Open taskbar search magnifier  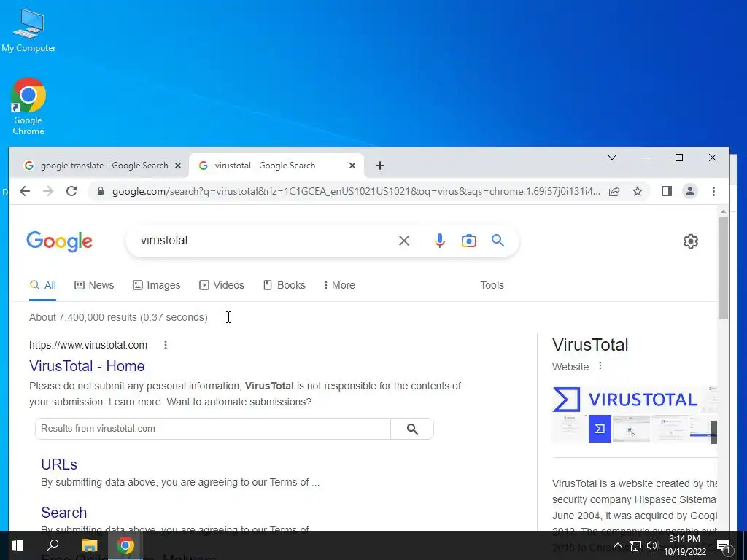pos(53,545)
